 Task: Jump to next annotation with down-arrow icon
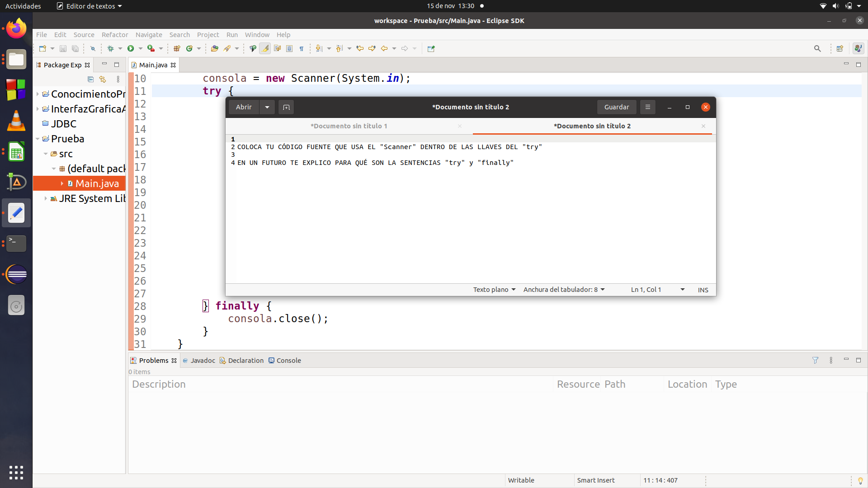pyautogui.click(x=319, y=49)
